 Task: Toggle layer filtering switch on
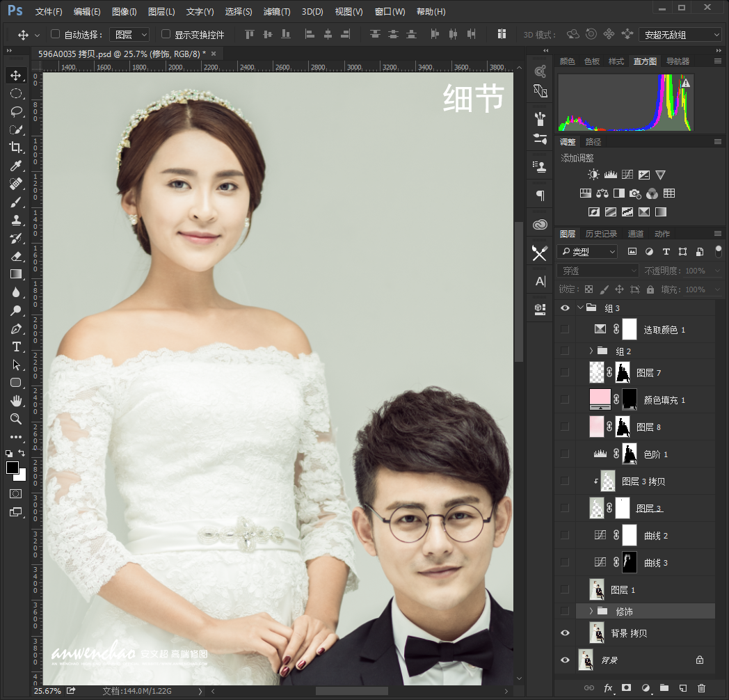pos(719,252)
